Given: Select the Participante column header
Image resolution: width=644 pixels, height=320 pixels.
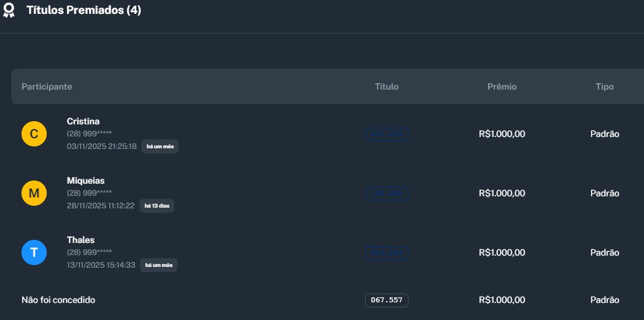Looking at the screenshot, I should click(x=47, y=86).
